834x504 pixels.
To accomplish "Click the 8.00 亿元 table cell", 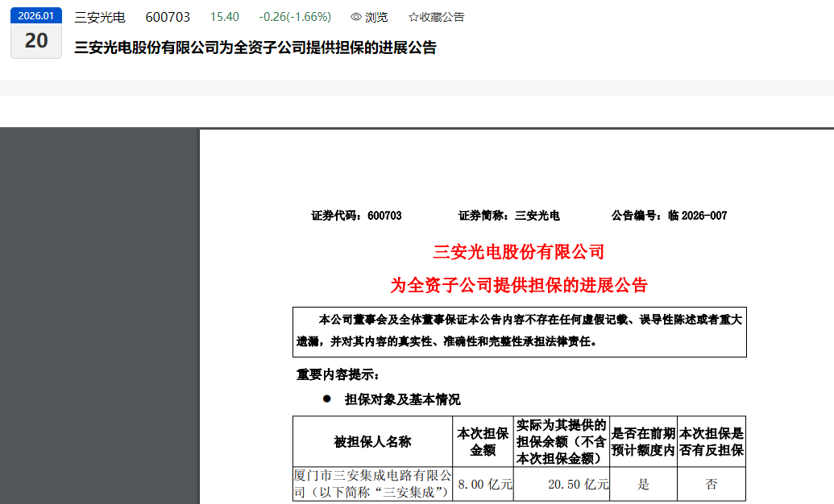I will point(483,484).
